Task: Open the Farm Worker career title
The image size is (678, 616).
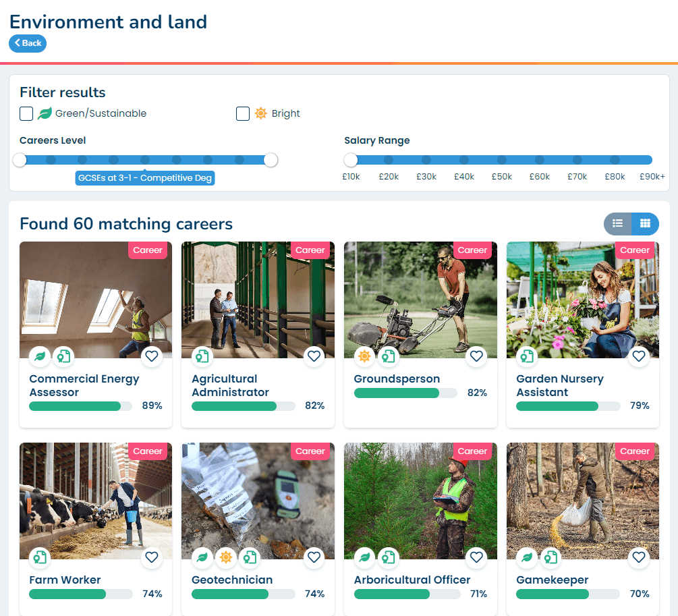Action: click(x=65, y=580)
